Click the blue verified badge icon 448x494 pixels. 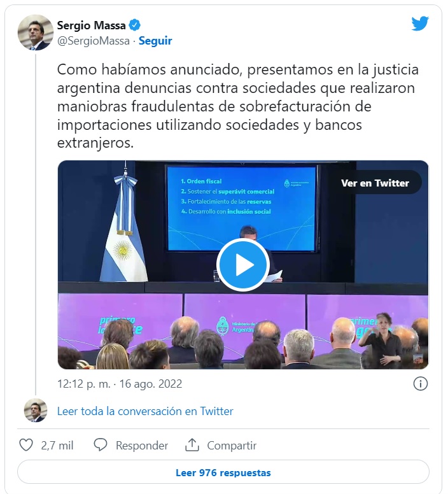(135, 25)
